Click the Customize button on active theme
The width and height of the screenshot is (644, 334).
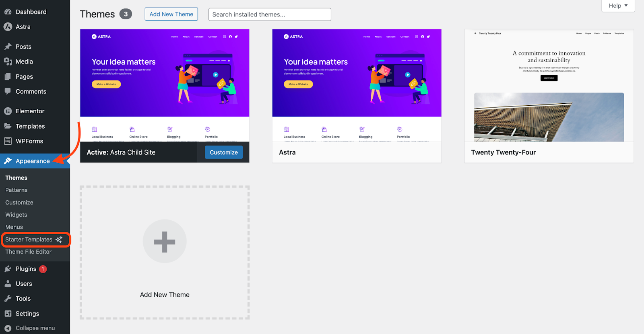[224, 152]
